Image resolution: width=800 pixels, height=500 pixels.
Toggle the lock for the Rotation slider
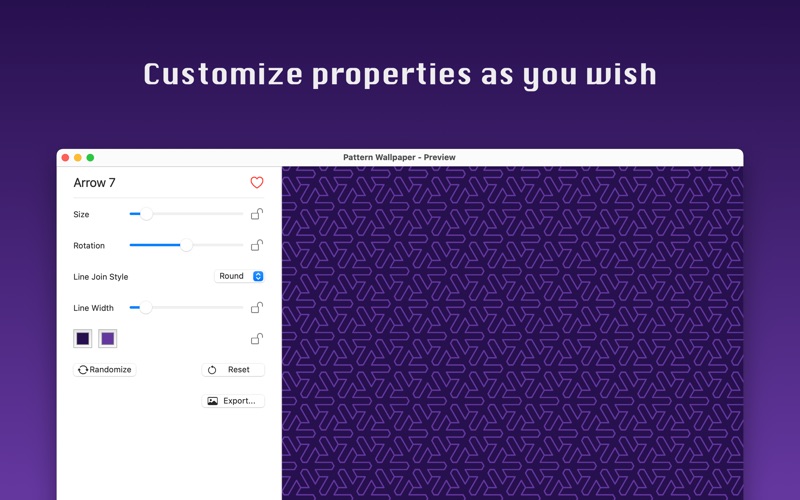257,245
